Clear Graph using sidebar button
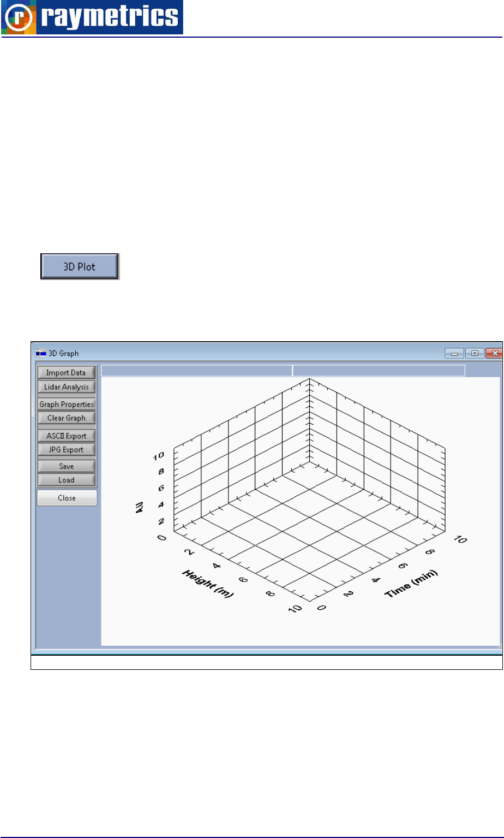504x838 pixels. (66, 418)
